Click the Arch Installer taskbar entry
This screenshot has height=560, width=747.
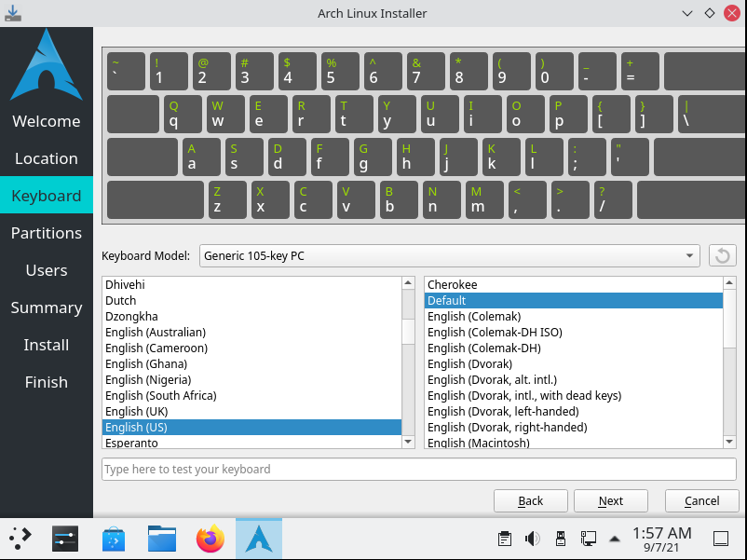[x=259, y=539]
